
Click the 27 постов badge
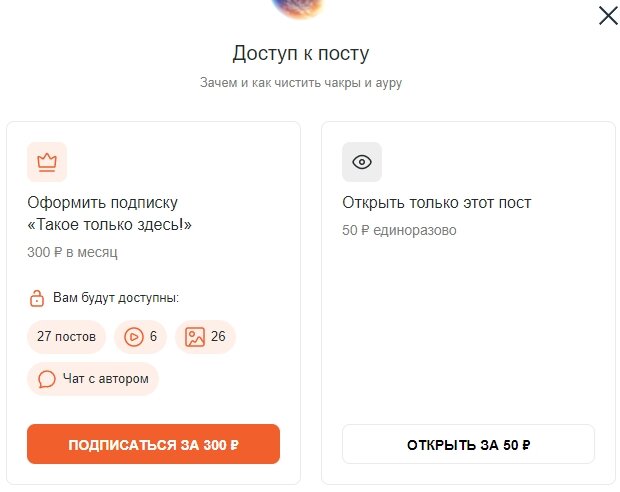coord(66,337)
